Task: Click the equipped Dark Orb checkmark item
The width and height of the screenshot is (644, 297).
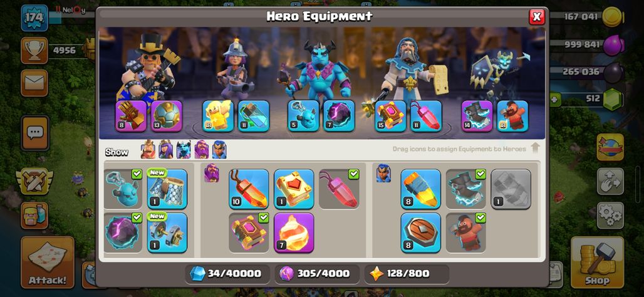Action: pyautogui.click(x=123, y=232)
